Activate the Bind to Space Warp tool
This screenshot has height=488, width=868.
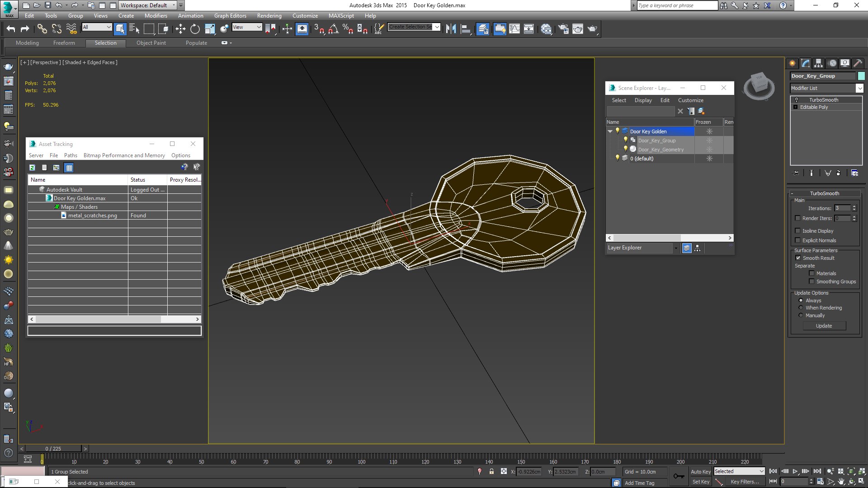coord(71,29)
